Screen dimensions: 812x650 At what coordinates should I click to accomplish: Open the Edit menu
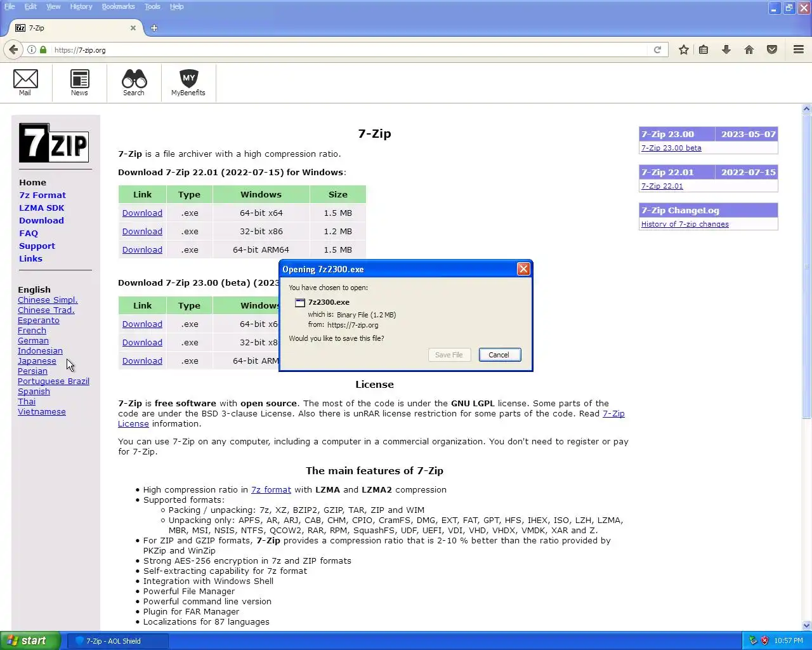click(x=30, y=6)
